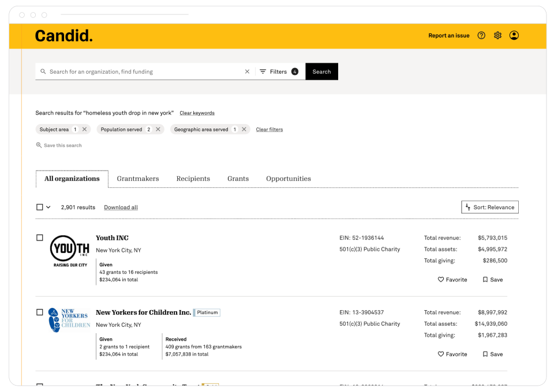Switch to the Grantmakers tab
The width and height of the screenshot is (554, 392).
[x=138, y=179]
